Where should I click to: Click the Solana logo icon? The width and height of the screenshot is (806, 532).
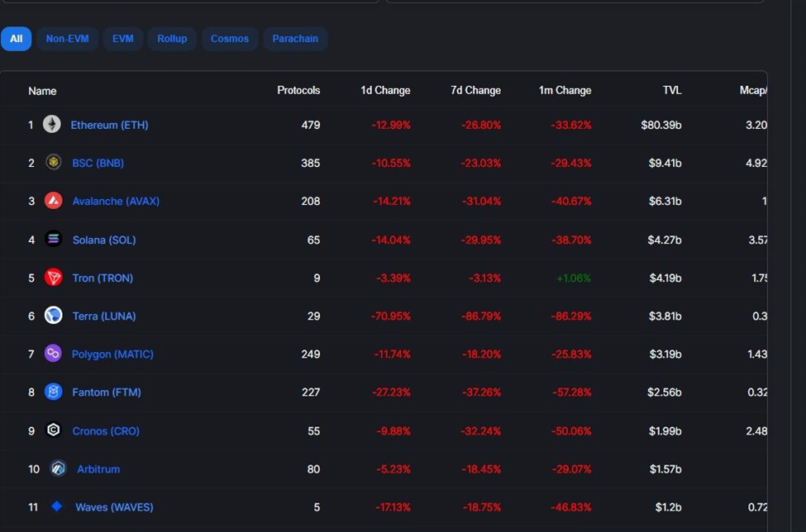click(54, 240)
